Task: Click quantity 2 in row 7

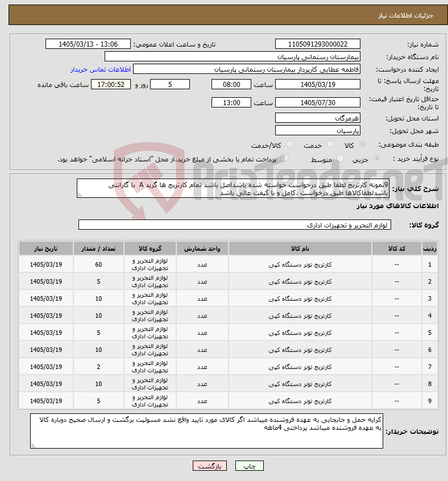Action: tap(98, 367)
